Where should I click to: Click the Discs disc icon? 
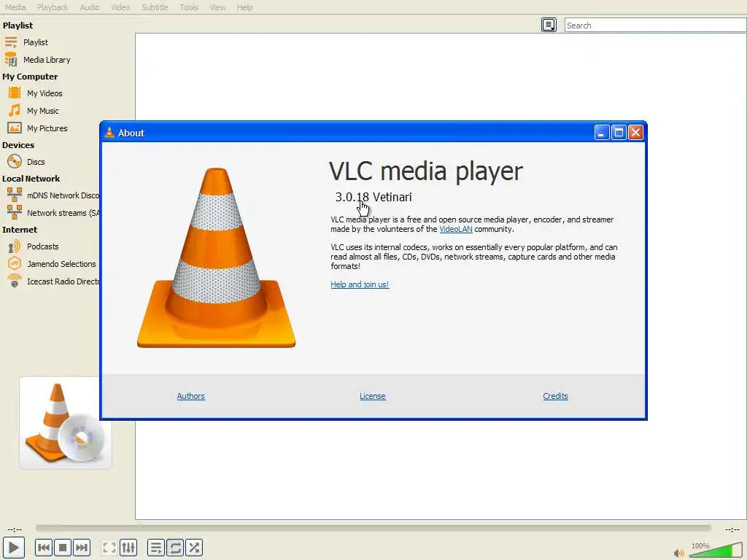[15, 162]
